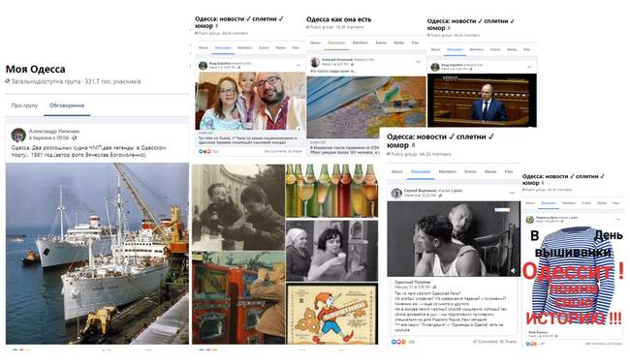
Task: Open options menu on Сергей Верченко's post
Action: click(x=512, y=193)
